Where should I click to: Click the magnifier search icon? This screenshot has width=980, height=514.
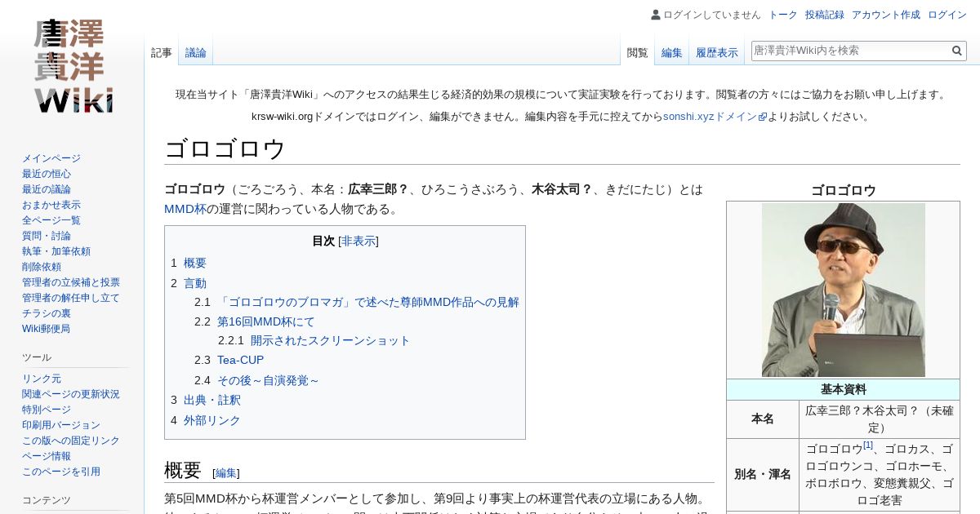pyautogui.click(x=957, y=51)
